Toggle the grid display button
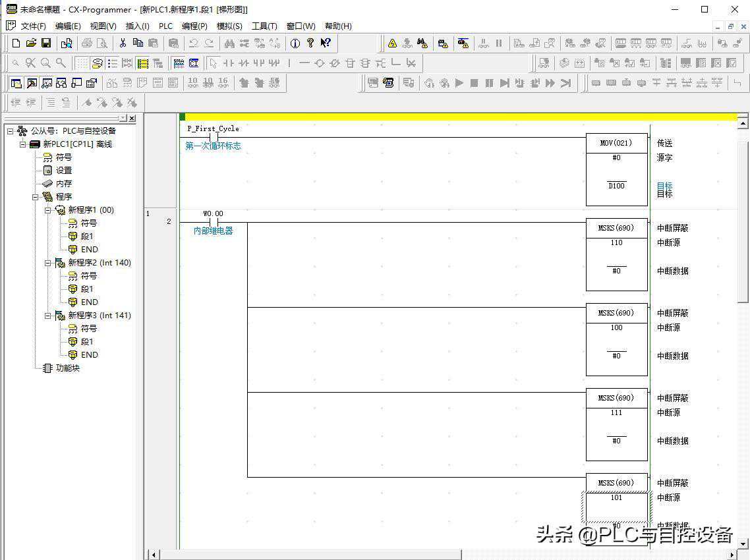750x560 pixels. pos(82,63)
